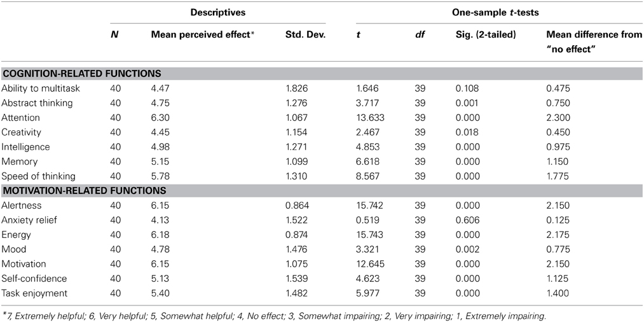Select mean value 4.47 for multitask
The height and width of the screenshot is (322, 644).
tap(159, 88)
